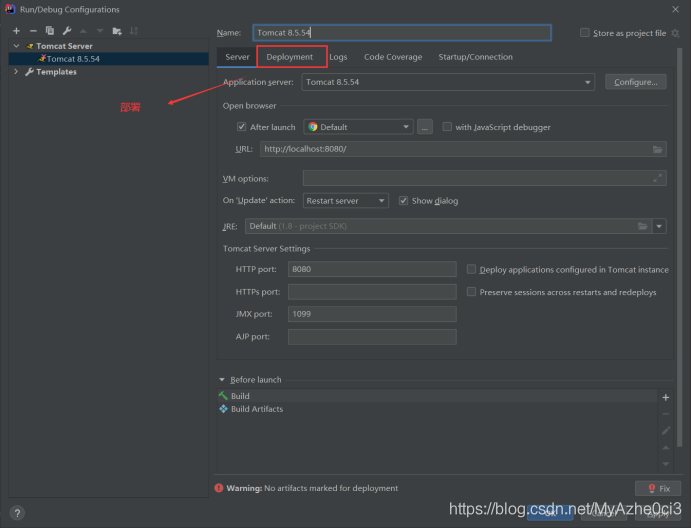Expand the VM options field editor
This screenshot has height=528, width=692.
pyautogui.click(x=657, y=178)
